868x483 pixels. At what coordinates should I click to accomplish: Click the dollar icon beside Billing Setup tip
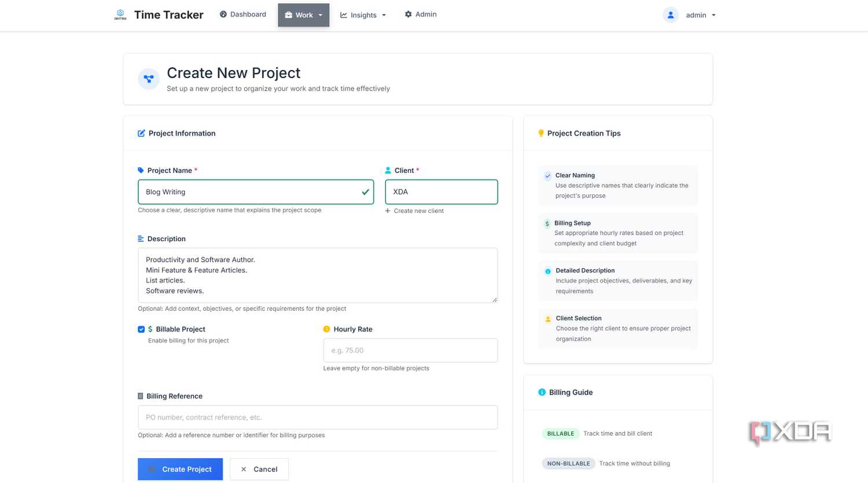pyautogui.click(x=547, y=224)
